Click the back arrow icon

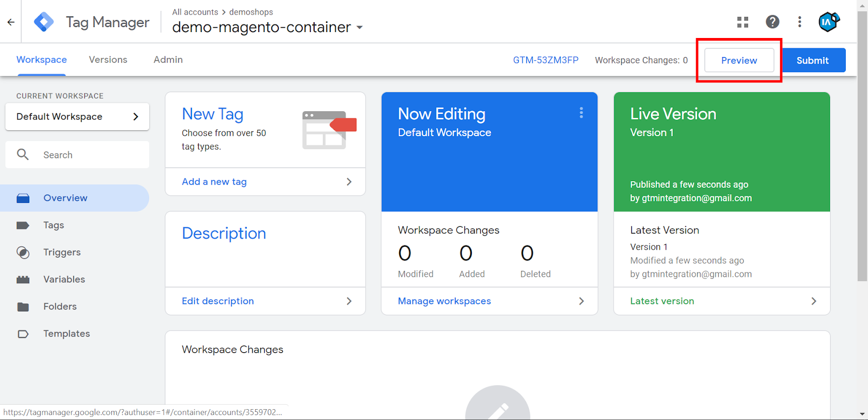pyautogui.click(x=11, y=22)
